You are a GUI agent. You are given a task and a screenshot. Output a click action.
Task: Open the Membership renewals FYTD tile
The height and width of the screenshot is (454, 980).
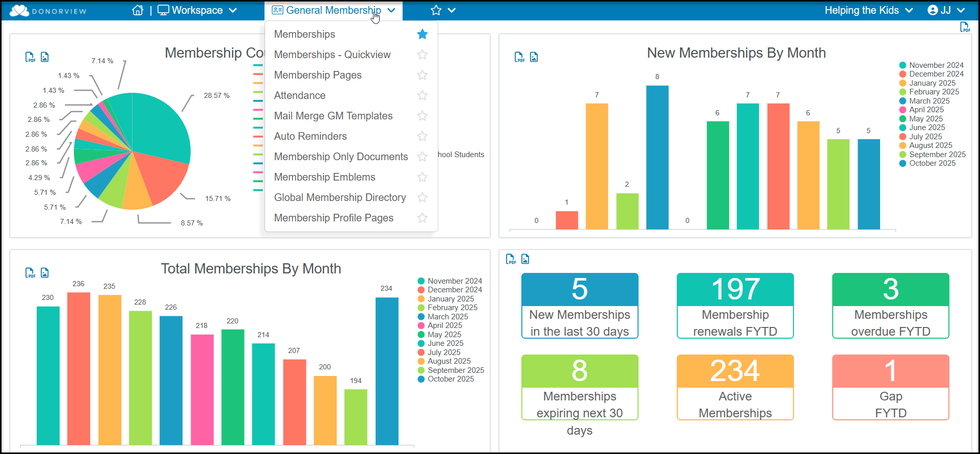(x=735, y=306)
